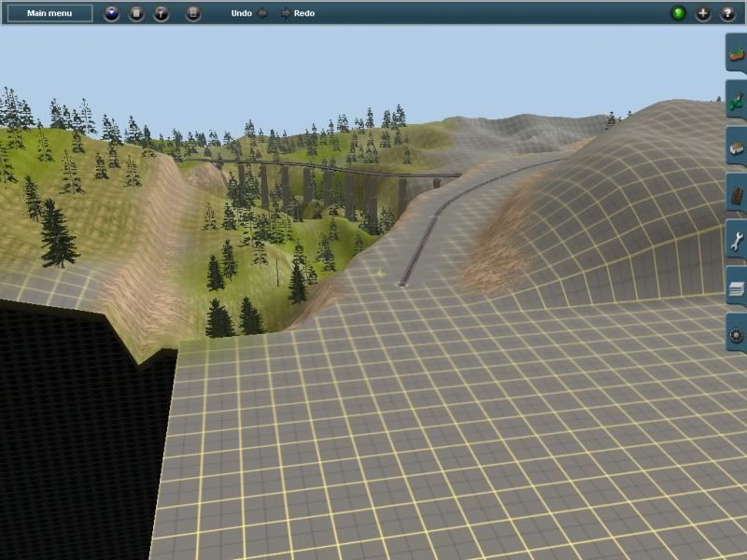
Task: Click the green round indicator icon
Action: (x=678, y=14)
